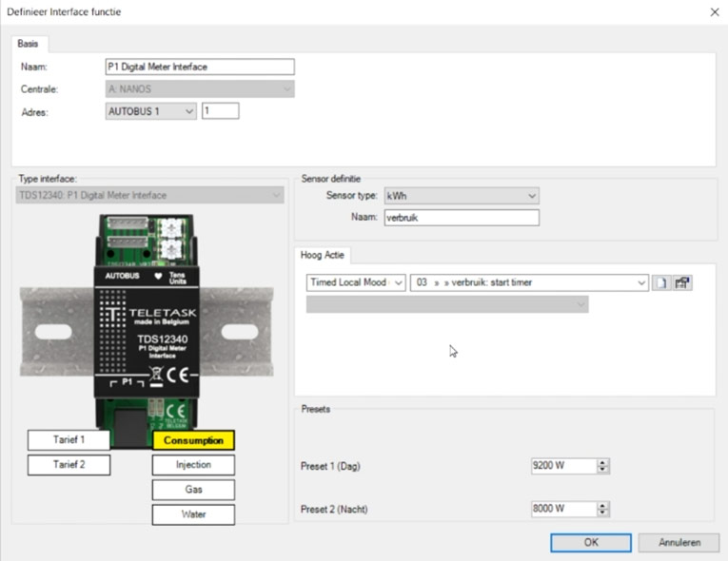Screen dimensions: 728x561
Task: Increase Preset 1 (Dag) value with stepper
Action: coord(603,463)
